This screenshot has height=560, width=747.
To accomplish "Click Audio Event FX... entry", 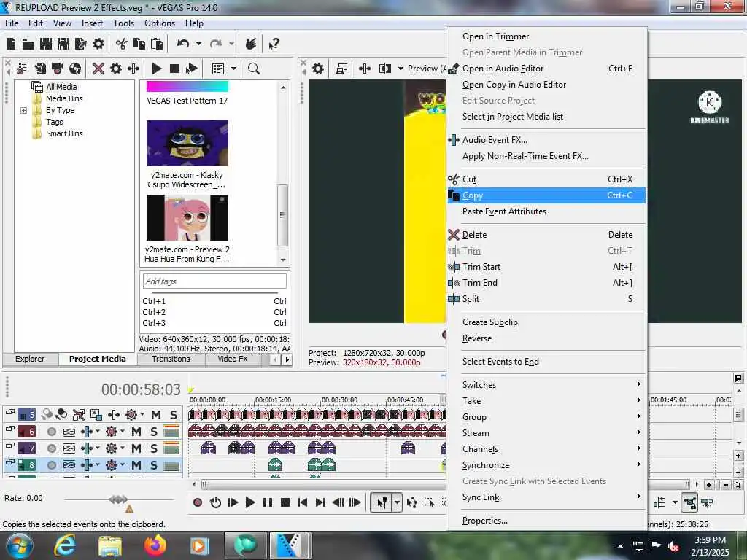I will point(546,139).
